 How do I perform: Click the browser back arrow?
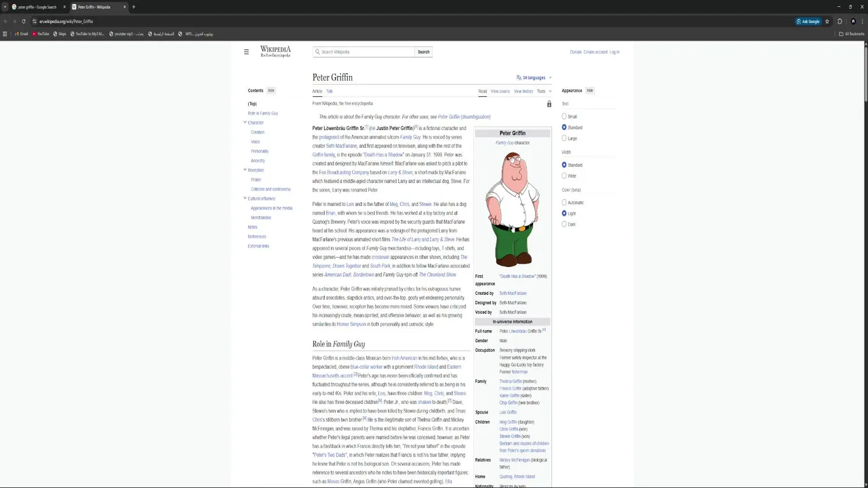[x=5, y=21]
